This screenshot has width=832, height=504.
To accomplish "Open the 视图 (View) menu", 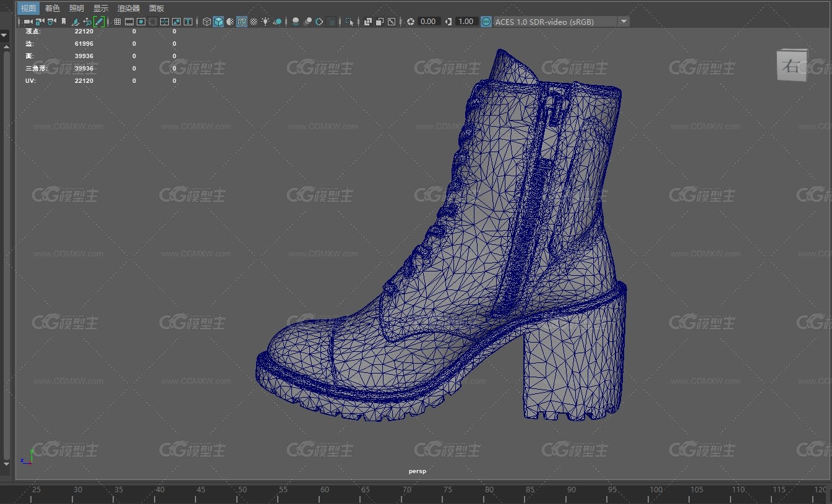I will point(28,8).
